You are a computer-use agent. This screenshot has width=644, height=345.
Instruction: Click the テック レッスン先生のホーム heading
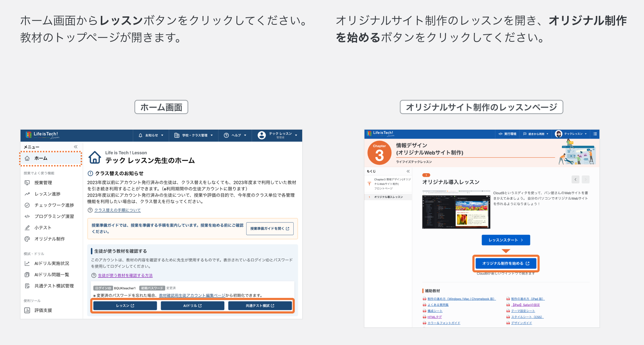150,161
